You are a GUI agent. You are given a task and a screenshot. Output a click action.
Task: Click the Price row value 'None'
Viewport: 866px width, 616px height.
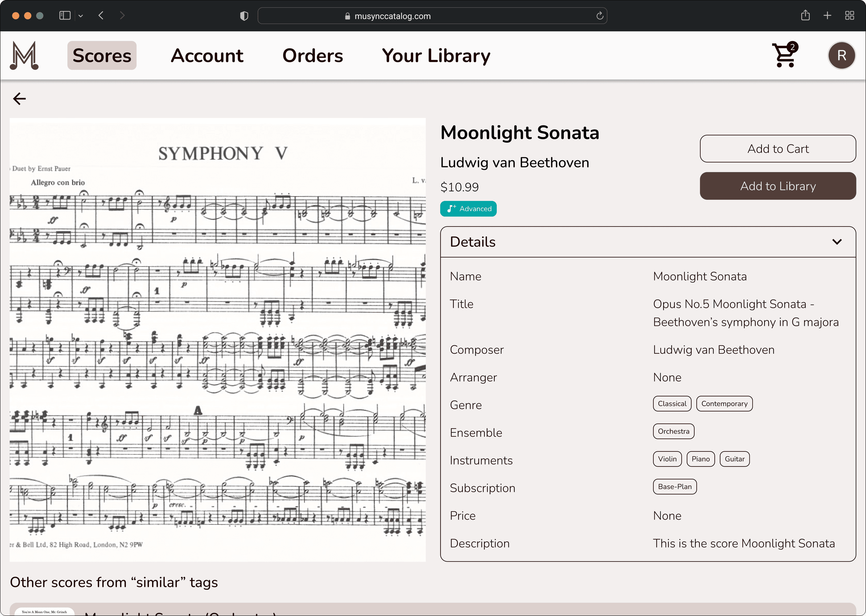click(667, 516)
